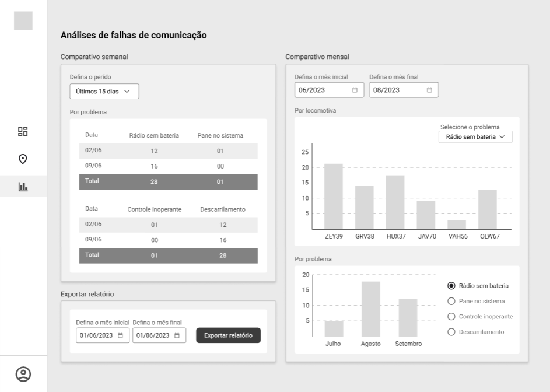Open the Selecione o problema dropdown
The height and width of the screenshot is (392, 550).
476,136
